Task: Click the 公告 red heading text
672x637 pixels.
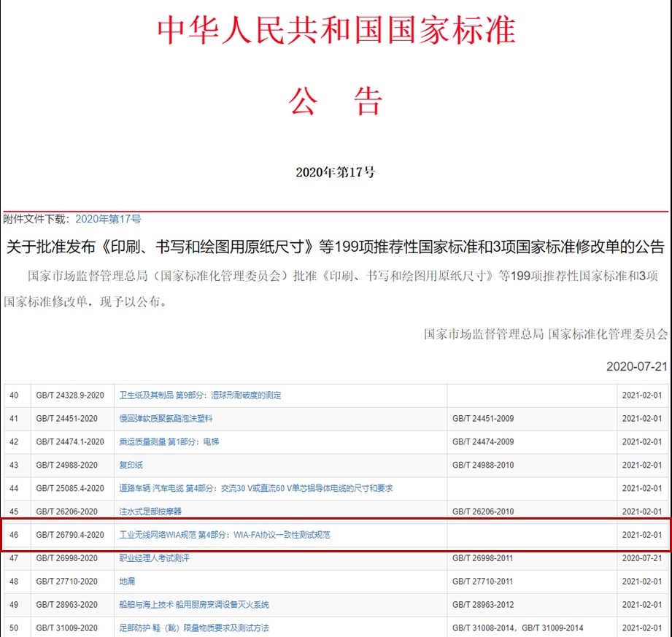Action: 336,101
